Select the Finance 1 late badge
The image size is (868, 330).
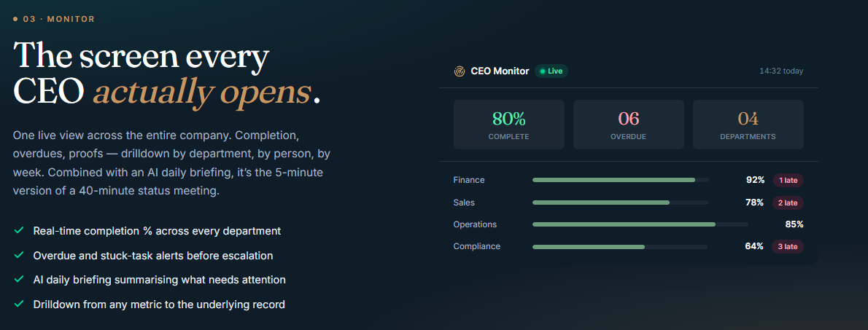tap(788, 180)
